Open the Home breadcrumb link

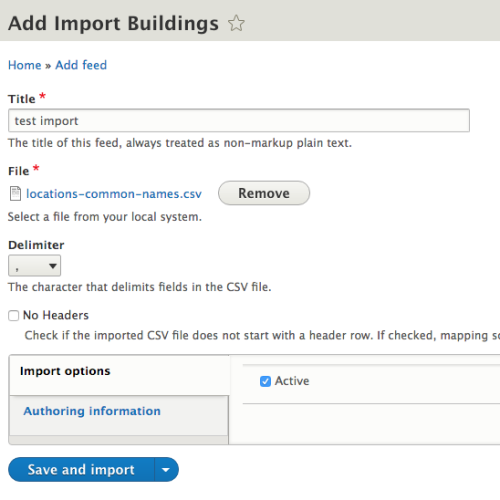pos(25,65)
